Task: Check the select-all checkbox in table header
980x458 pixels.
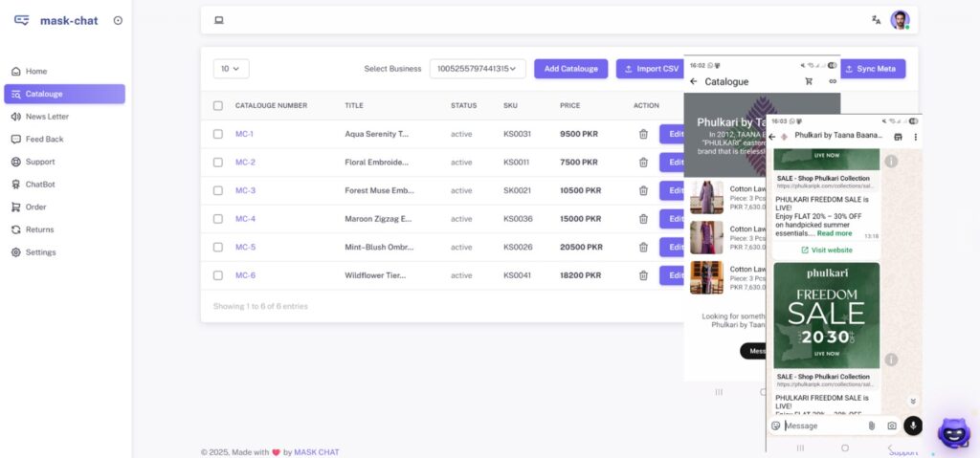Action: point(218,105)
